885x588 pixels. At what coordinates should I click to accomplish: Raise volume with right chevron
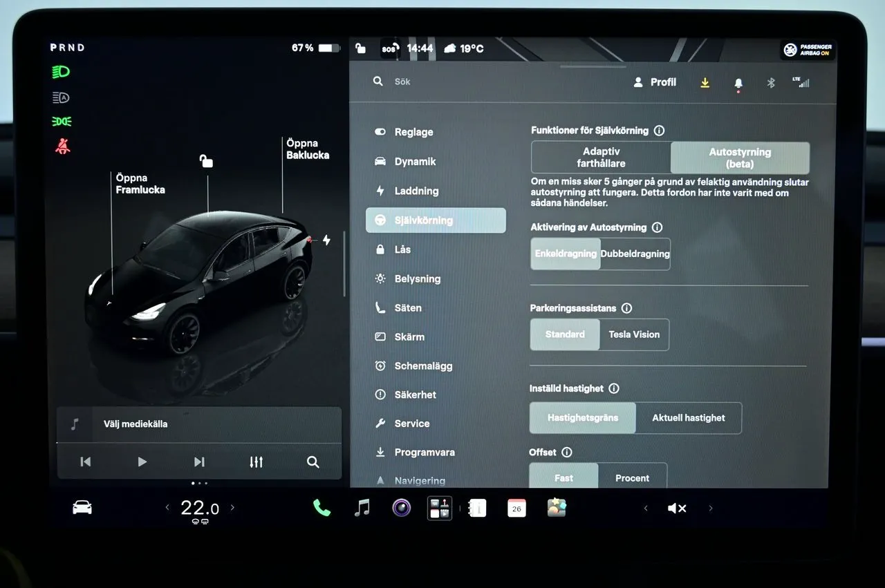pyautogui.click(x=711, y=509)
